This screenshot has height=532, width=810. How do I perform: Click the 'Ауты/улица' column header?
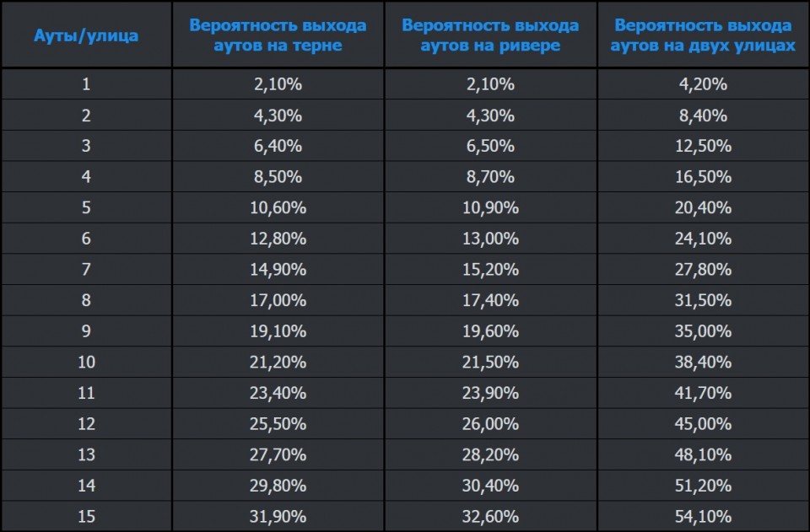pos(85,35)
